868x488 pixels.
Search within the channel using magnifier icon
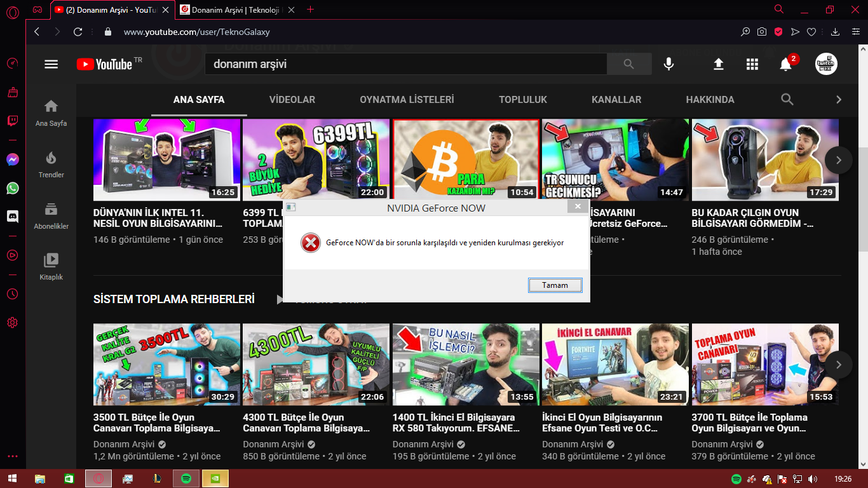click(x=787, y=99)
